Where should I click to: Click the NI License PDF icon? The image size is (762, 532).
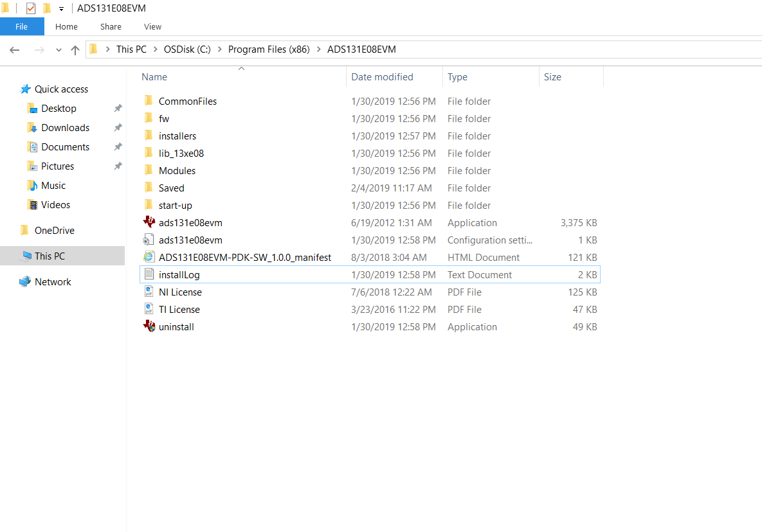pyautogui.click(x=149, y=292)
